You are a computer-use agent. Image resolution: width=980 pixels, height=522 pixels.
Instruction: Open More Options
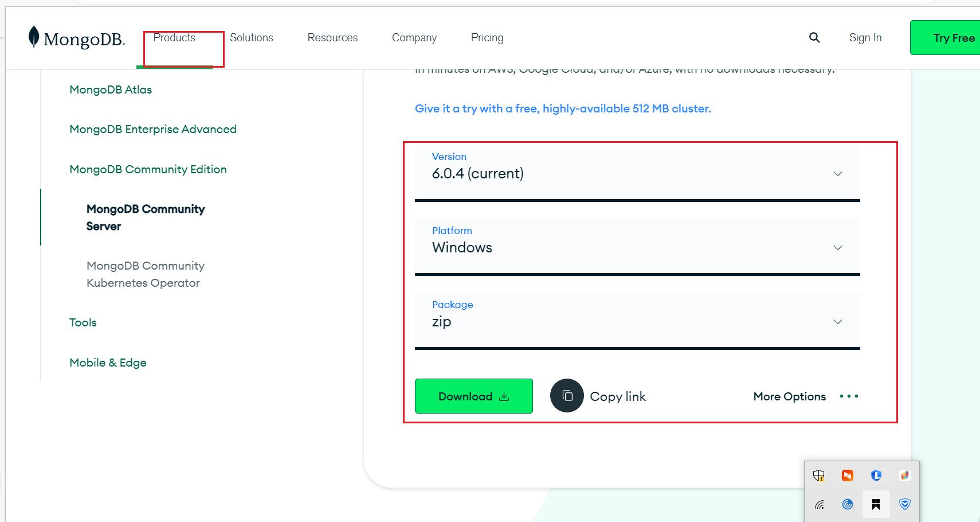point(790,396)
